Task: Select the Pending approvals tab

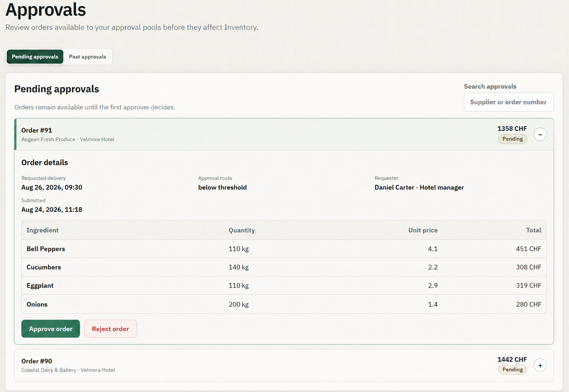Action: coord(35,57)
